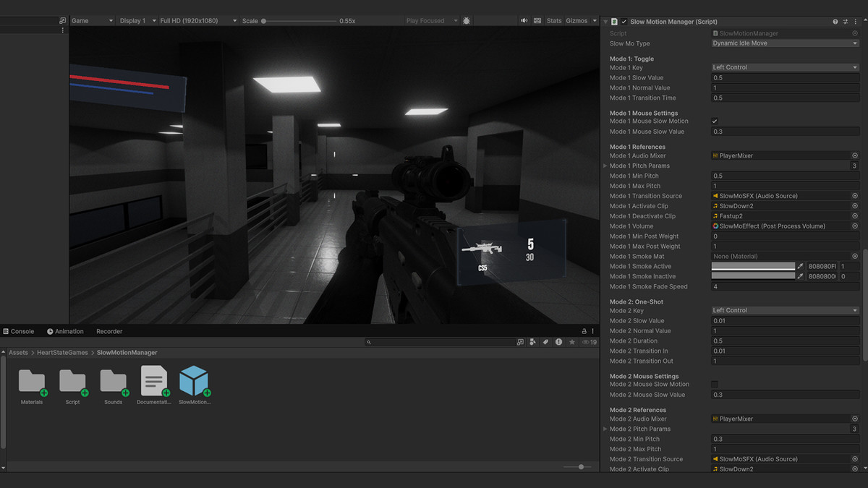Viewport: 868px width, 488px height.
Task: Click the frame debugger bug icon
Action: (467, 21)
